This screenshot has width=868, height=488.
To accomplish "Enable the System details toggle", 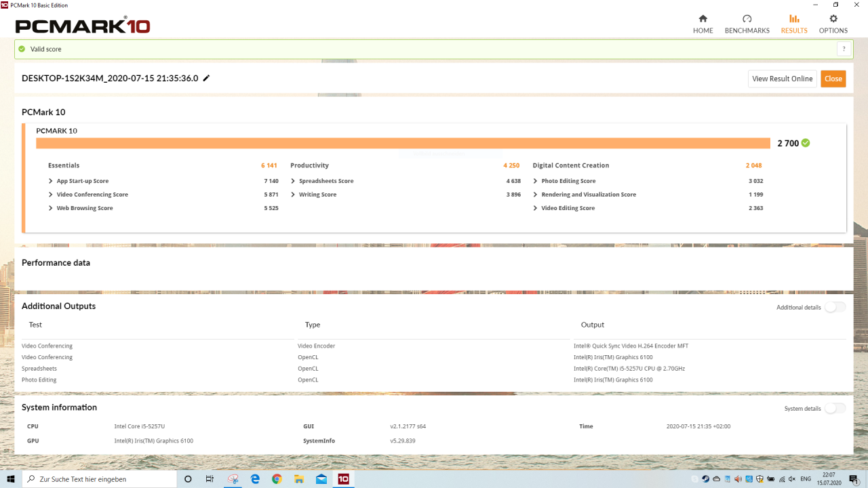I will pyautogui.click(x=835, y=408).
